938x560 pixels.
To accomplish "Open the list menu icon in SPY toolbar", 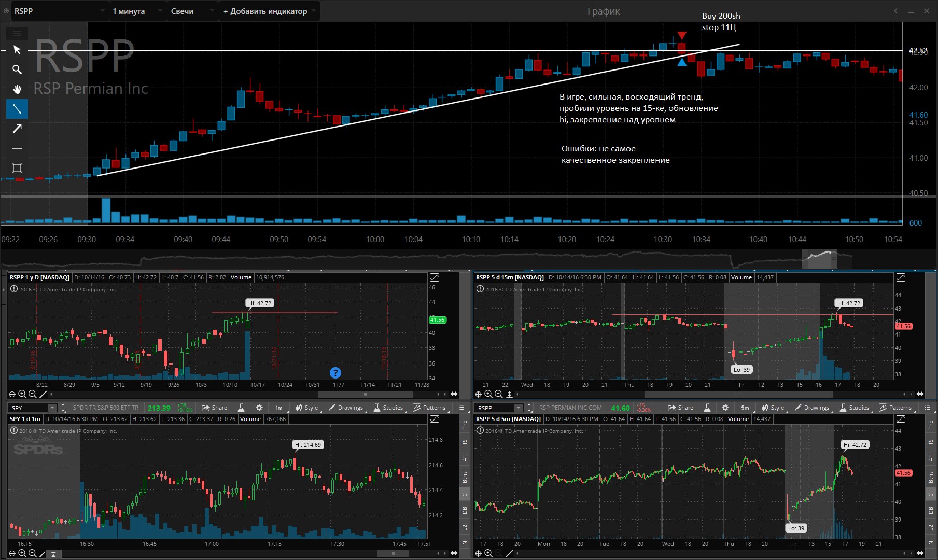I will (461, 408).
